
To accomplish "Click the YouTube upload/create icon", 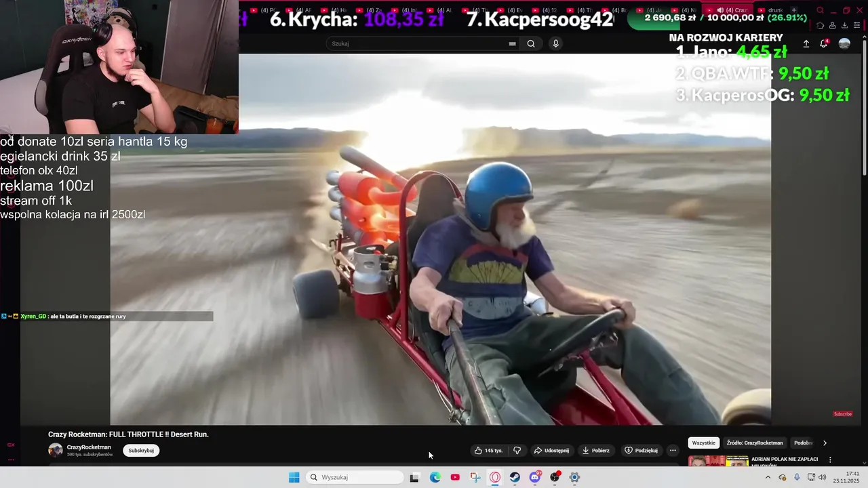I will pos(806,43).
